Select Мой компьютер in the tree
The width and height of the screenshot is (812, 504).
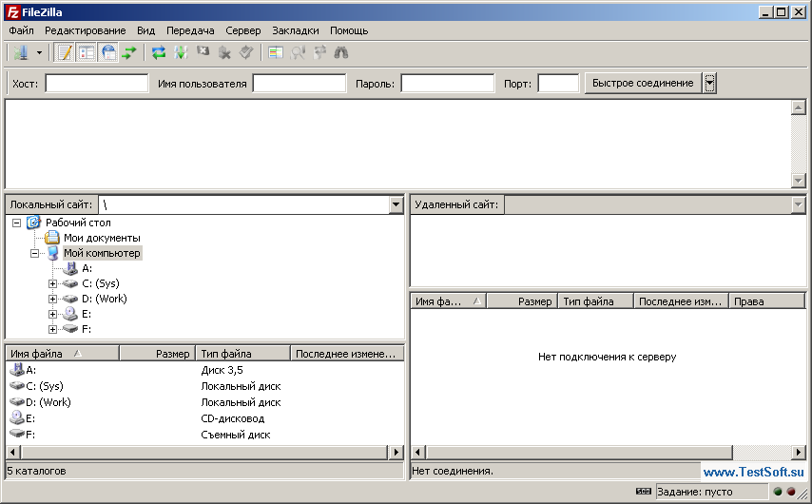pyautogui.click(x=102, y=253)
